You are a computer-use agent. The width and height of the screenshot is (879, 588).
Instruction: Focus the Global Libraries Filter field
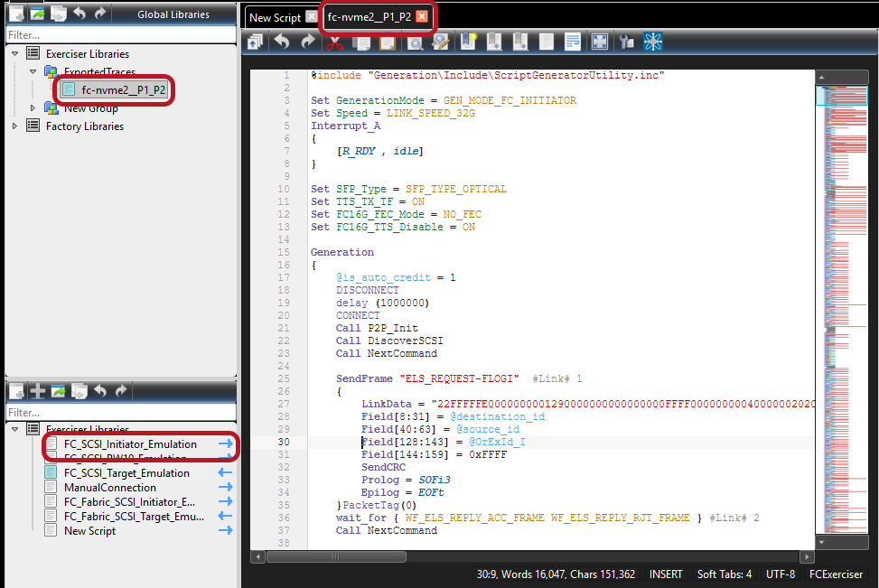tap(120, 34)
